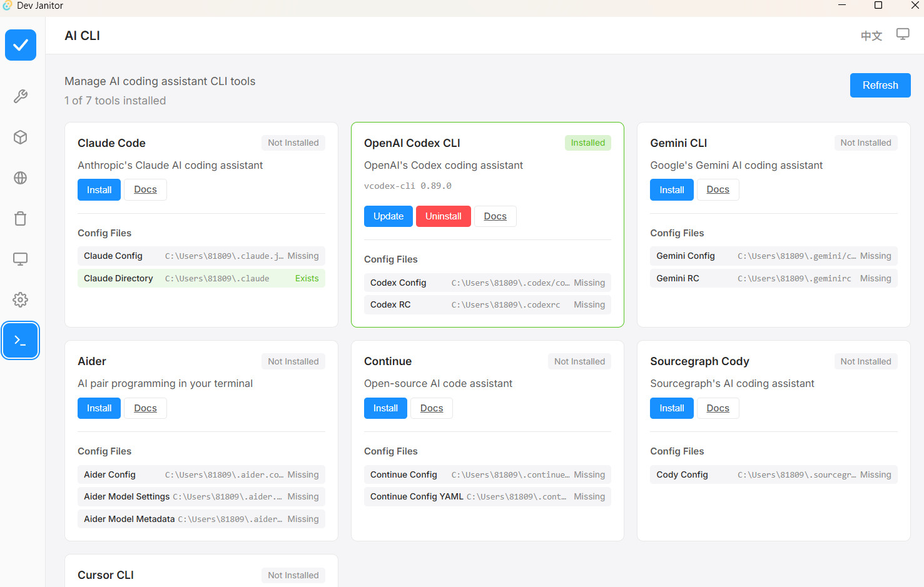Click the vcodex-cli 0.89.0 version text
This screenshot has height=587, width=924.
coord(408,186)
